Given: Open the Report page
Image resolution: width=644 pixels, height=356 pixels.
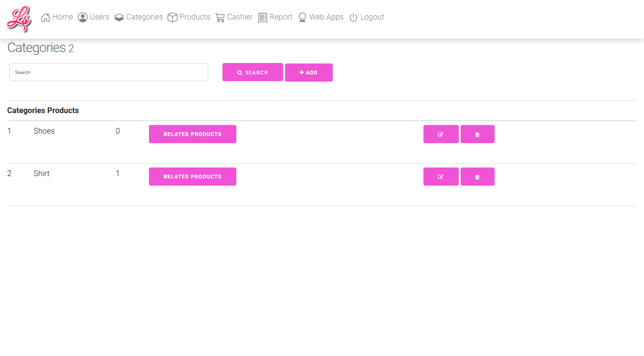Looking at the screenshot, I should click(281, 17).
